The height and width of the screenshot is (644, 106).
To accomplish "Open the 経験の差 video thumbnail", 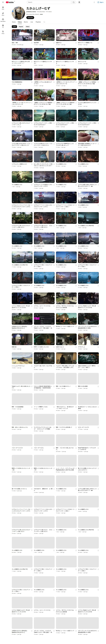I will (22, 339).
